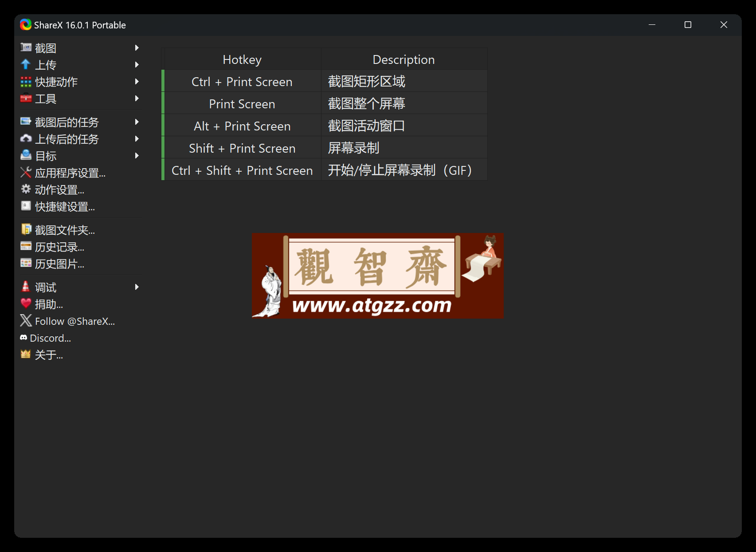
Task: Click the camera icon next to 截图
Action: 26,47
